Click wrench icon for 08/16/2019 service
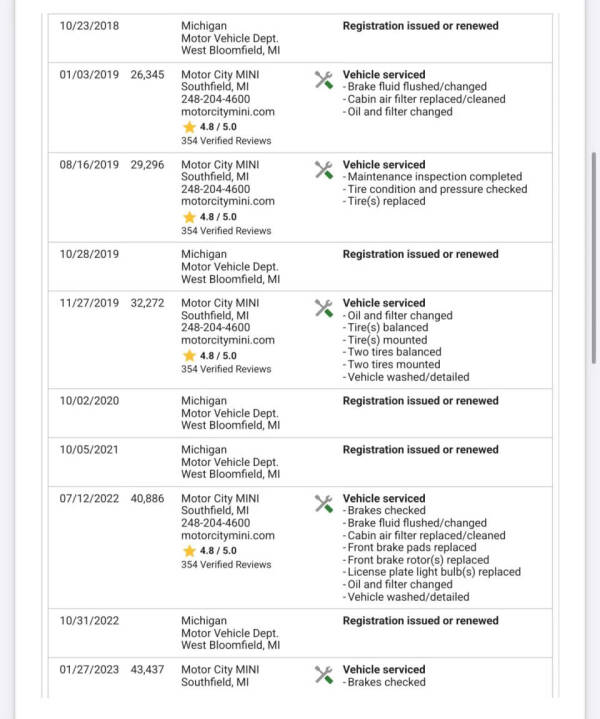 point(324,171)
